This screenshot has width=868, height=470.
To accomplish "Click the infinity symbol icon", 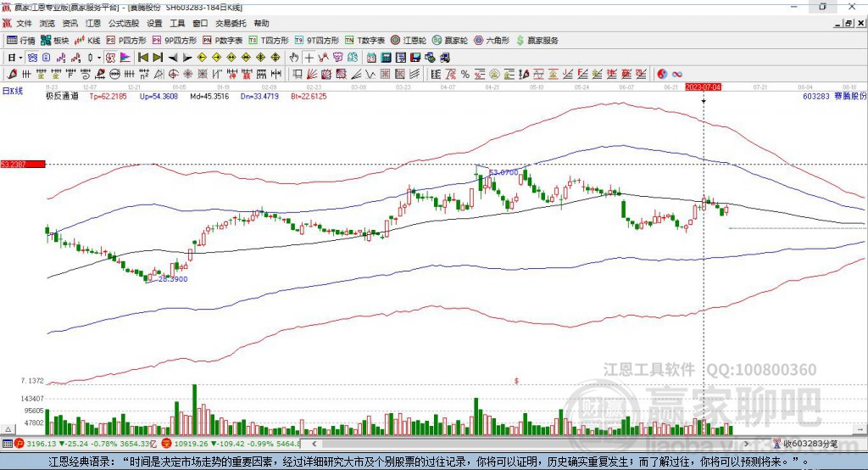I will tap(678, 73).
